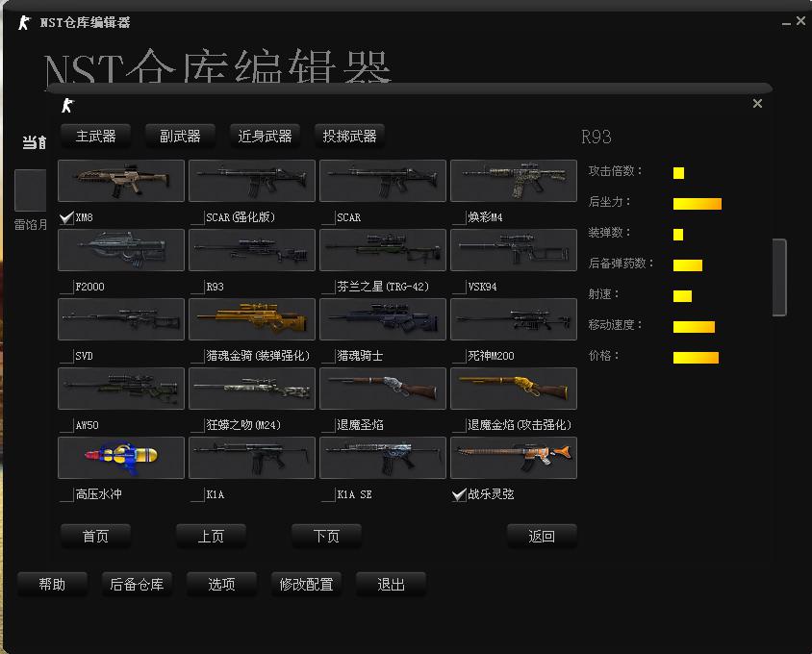Tick the SVD checkbox
Image resolution: width=812 pixels, height=654 pixels.
[66, 357]
